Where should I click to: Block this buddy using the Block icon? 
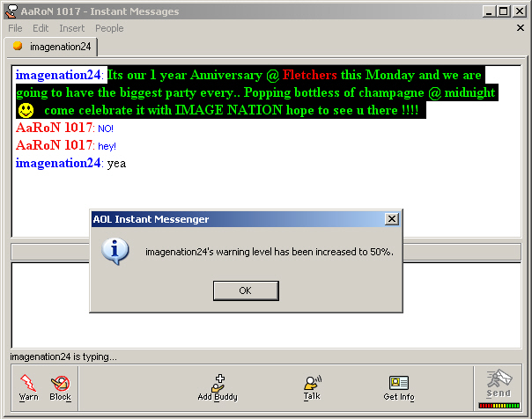tap(61, 383)
